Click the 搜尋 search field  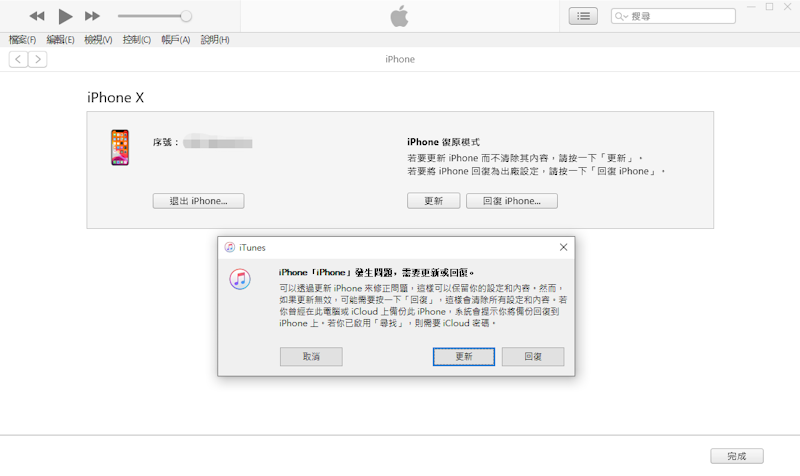point(673,16)
